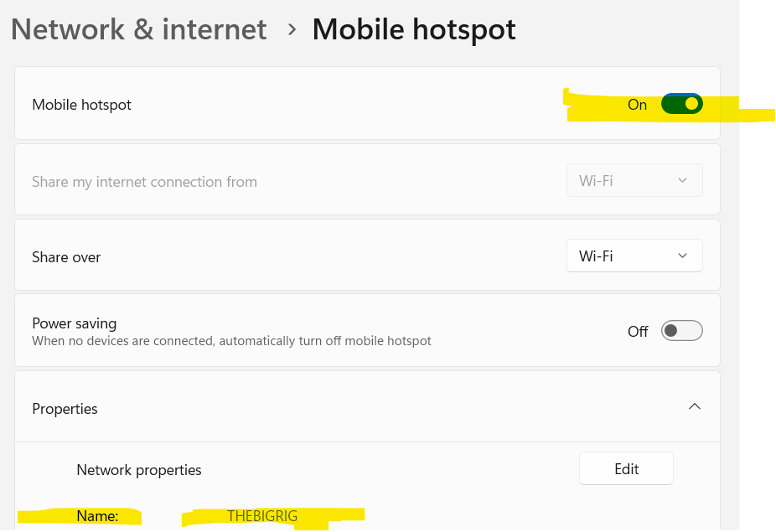
Task: Turn off the Mobile hotspot switch
Action: tap(681, 105)
